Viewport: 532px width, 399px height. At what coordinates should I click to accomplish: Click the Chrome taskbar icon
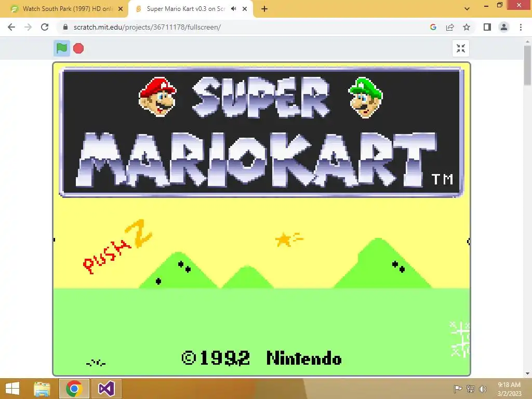[x=74, y=389]
